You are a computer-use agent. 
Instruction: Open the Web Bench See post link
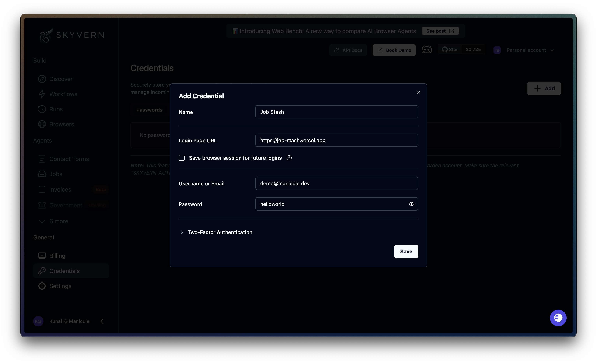(440, 31)
